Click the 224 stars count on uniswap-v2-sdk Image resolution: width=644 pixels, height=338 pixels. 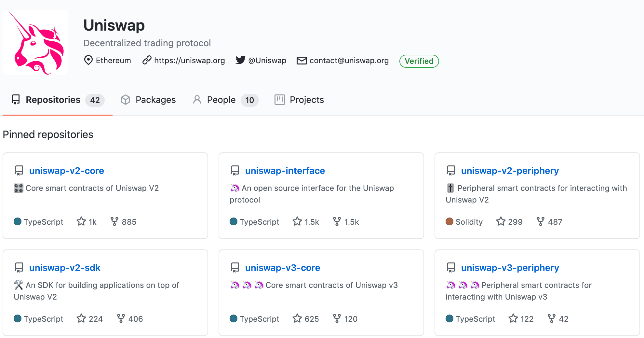(96, 319)
